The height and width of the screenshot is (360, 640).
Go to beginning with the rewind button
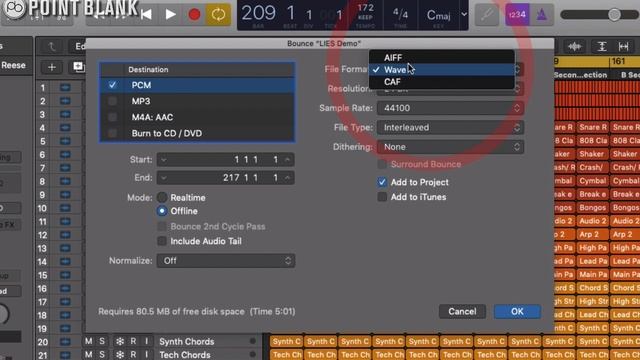(146, 15)
